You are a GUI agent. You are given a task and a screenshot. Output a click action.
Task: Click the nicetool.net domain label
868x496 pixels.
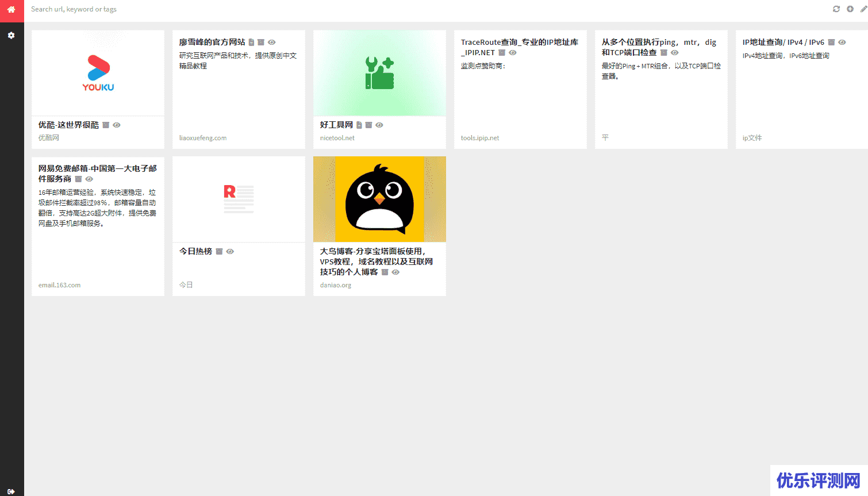[x=337, y=138]
